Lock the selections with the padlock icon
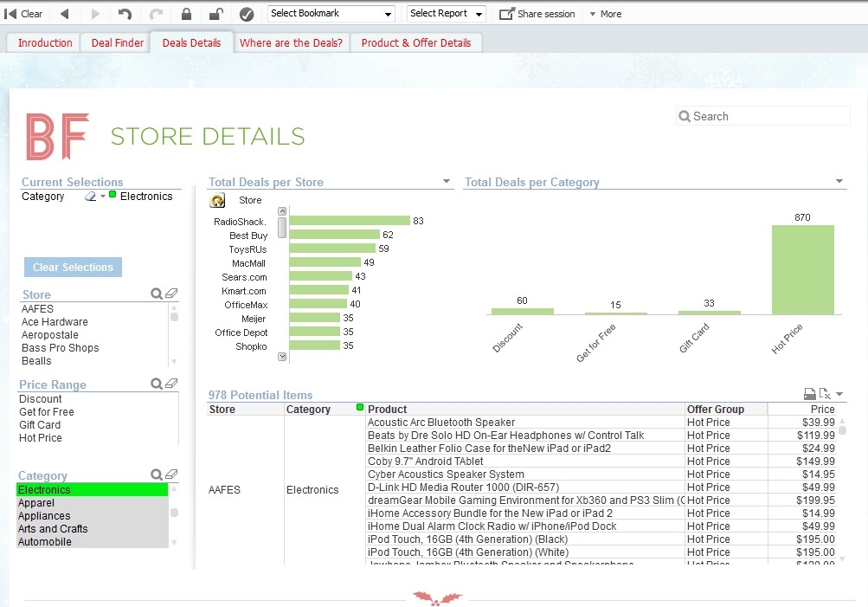Viewport: 868px width, 607px height. [x=187, y=14]
